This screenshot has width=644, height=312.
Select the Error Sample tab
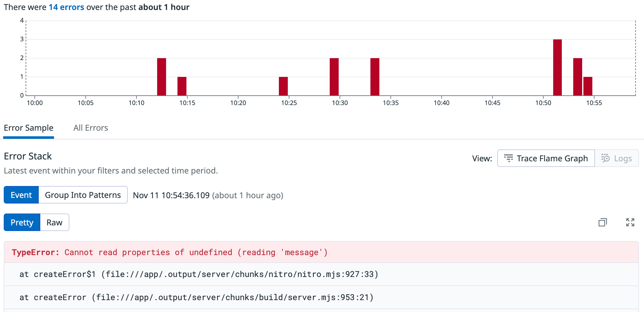tap(28, 128)
